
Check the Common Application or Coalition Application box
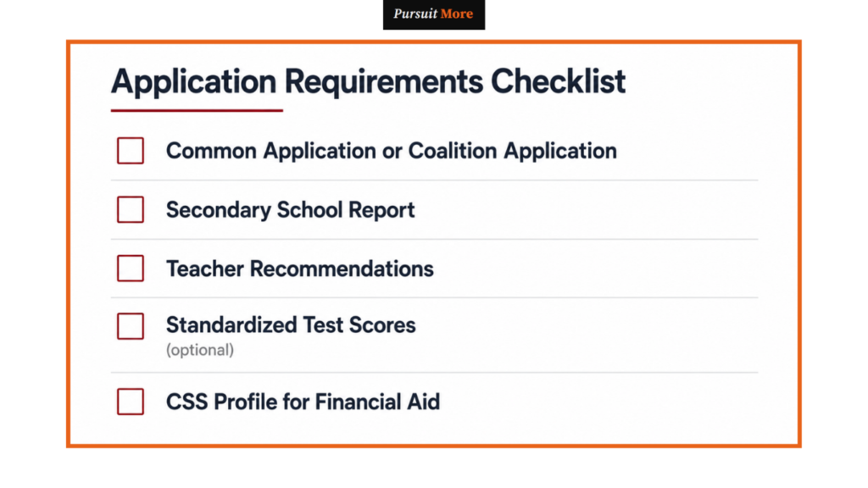(x=131, y=151)
